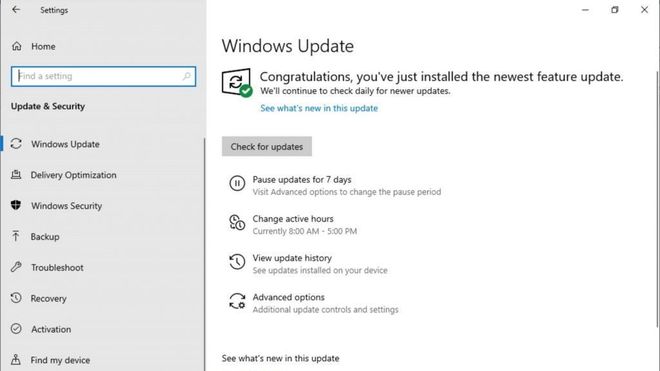Focus the Find a setting search box

tap(104, 76)
